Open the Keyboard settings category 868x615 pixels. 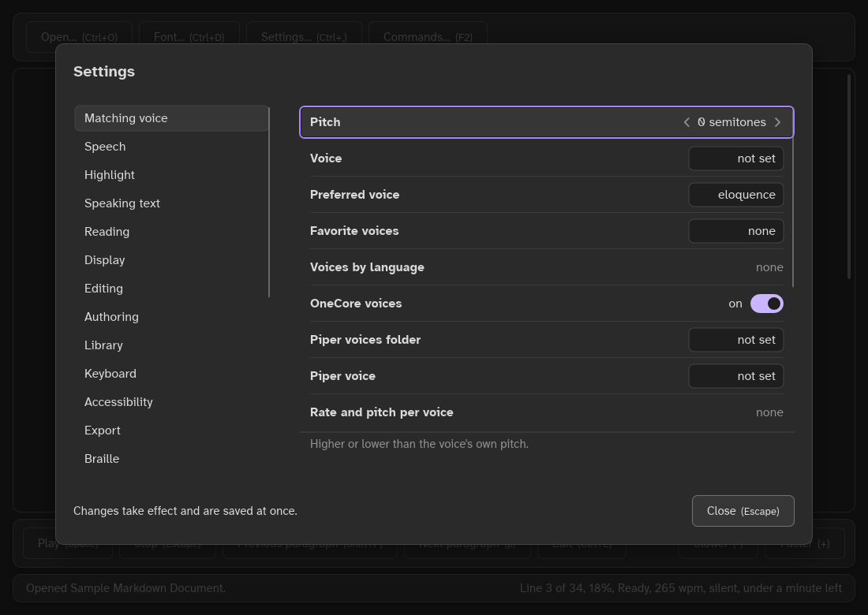pyautogui.click(x=171, y=374)
